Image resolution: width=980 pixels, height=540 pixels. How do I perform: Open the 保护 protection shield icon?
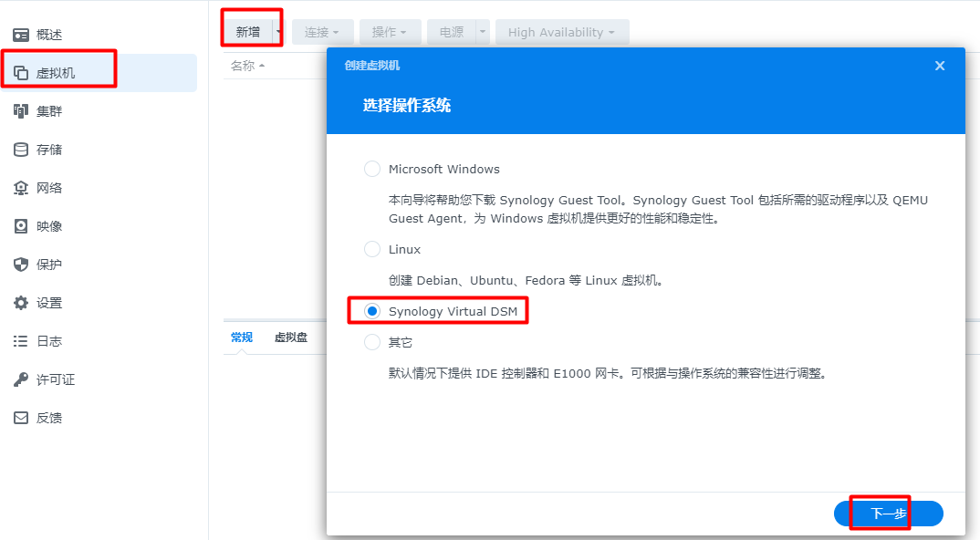coord(21,265)
